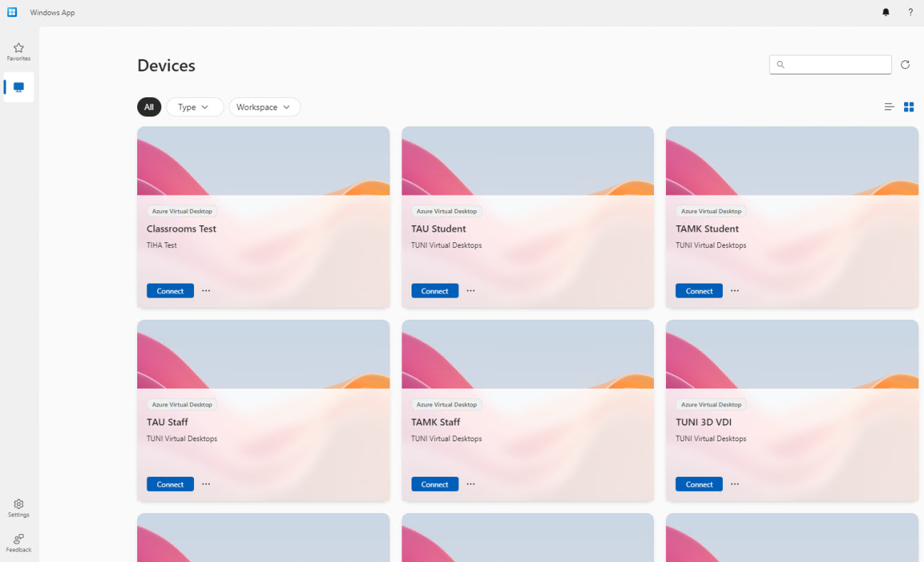
Task: Connect to Classrooms Test
Action: [x=171, y=291]
